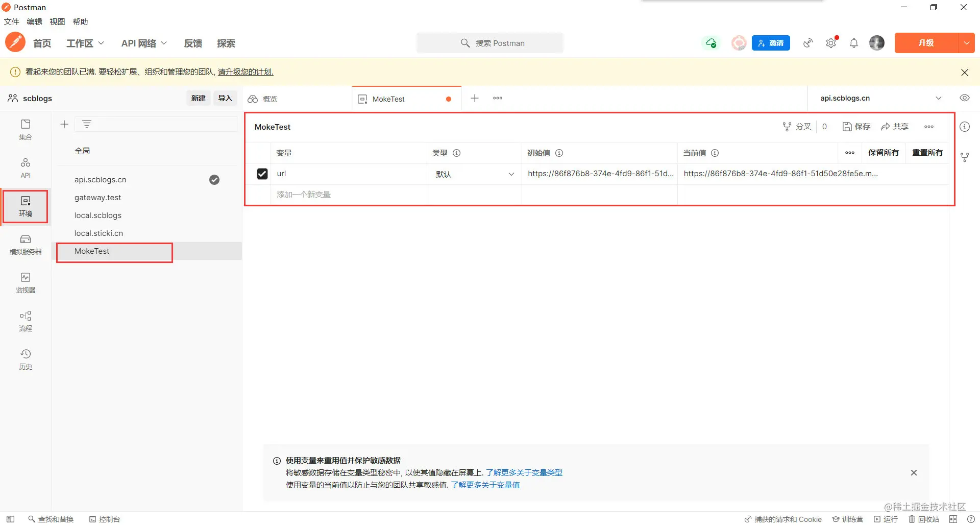Uncheck the url variable checkbox
The height and width of the screenshot is (526, 980).
pos(262,174)
